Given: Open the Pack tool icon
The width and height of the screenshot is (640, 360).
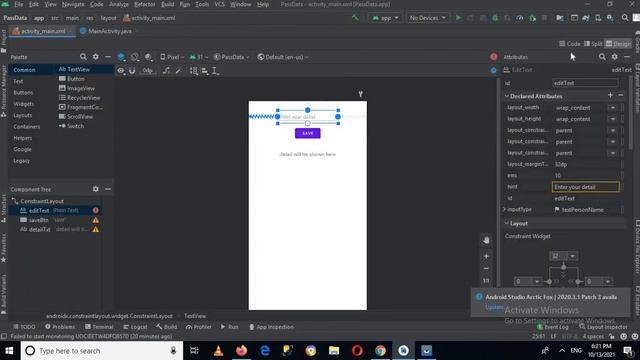Looking at the screenshot, I should pyautogui.click(x=193, y=71).
